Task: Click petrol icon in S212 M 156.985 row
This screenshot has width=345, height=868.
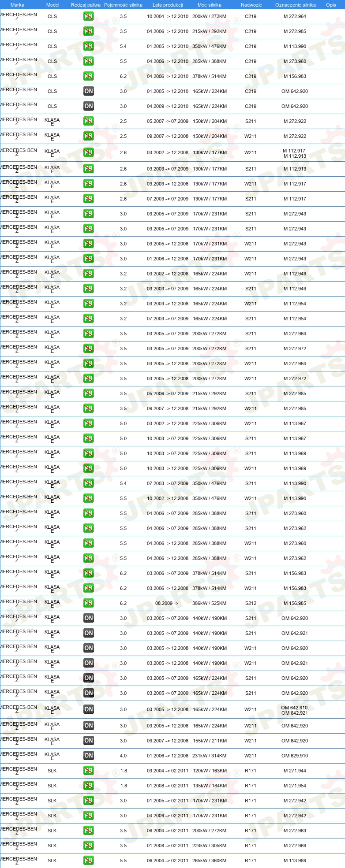Action: pos(88,603)
